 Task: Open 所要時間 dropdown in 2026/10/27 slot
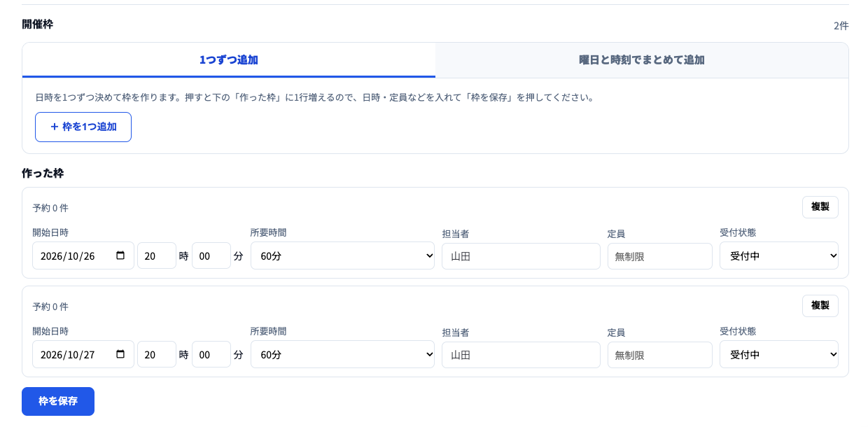[342, 354]
